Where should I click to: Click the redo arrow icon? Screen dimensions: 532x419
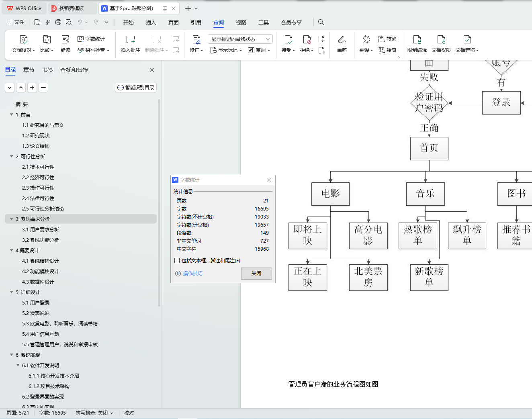96,22
